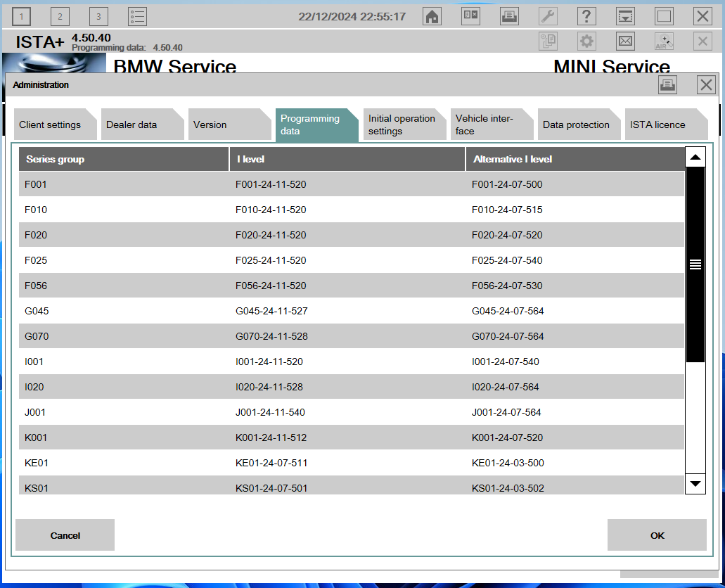Image resolution: width=725 pixels, height=588 pixels.
Task: Click the scrollbar thumb handle
Action: (695, 264)
